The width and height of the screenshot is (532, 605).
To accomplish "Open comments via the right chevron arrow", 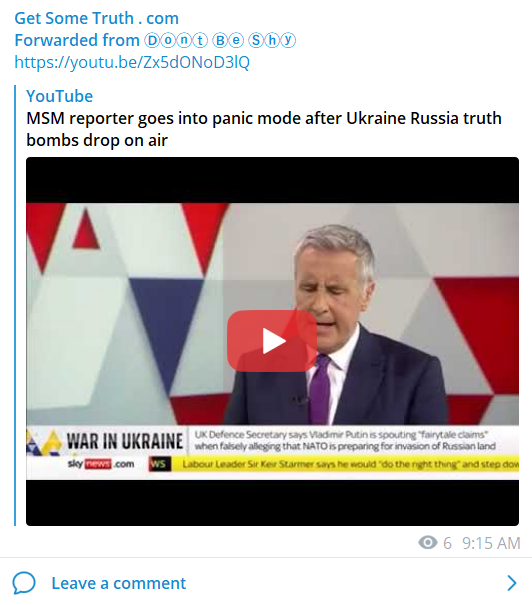I will (512, 583).
